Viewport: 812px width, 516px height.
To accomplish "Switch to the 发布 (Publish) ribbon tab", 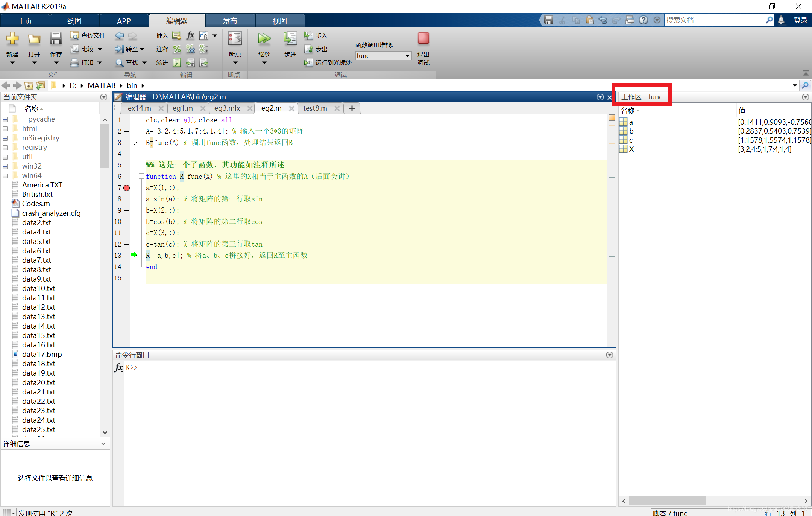I will [230, 21].
